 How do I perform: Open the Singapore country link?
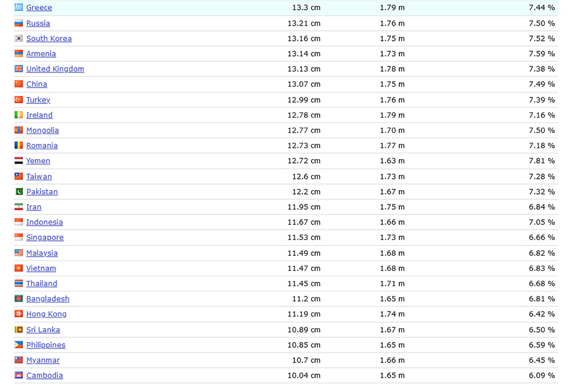(x=45, y=237)
